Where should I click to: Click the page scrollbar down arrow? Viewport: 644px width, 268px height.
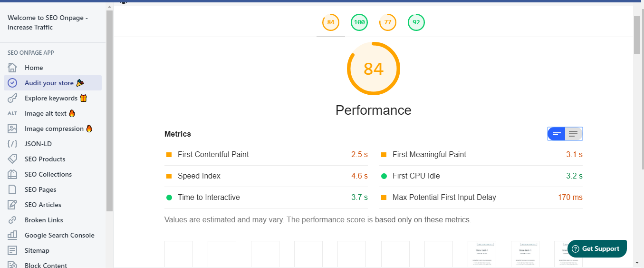click(637, 262)
